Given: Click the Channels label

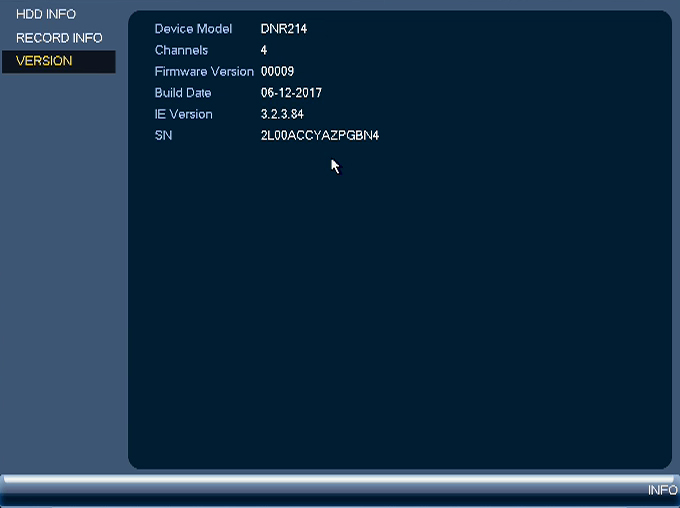Looking at the screenshot, I should [181, 50].
